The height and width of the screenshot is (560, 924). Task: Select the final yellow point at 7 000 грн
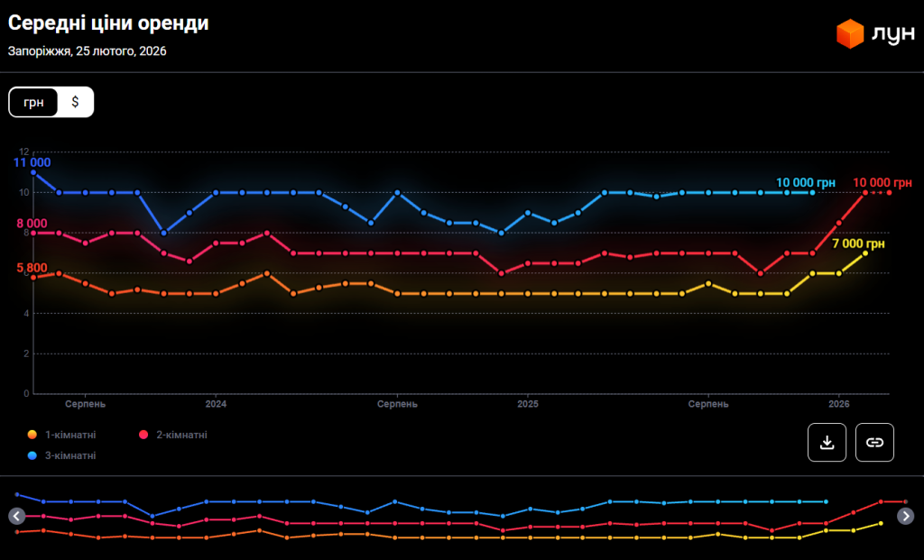[865, 253]
